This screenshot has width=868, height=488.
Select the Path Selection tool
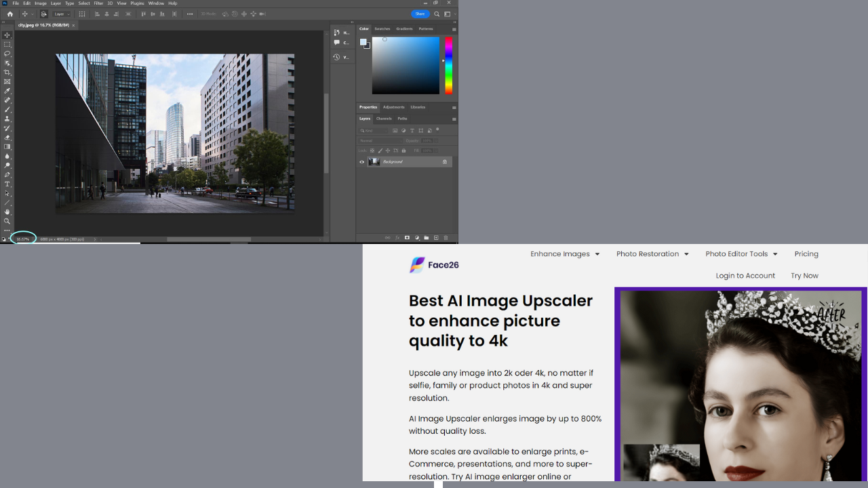[7, 193]
